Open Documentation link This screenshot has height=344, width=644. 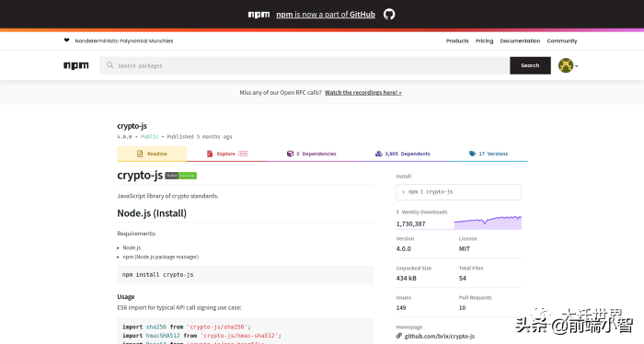coord(520,40)
